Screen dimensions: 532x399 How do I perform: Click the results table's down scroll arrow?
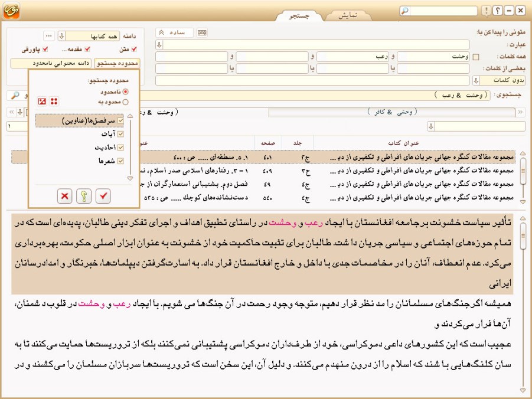523,202
